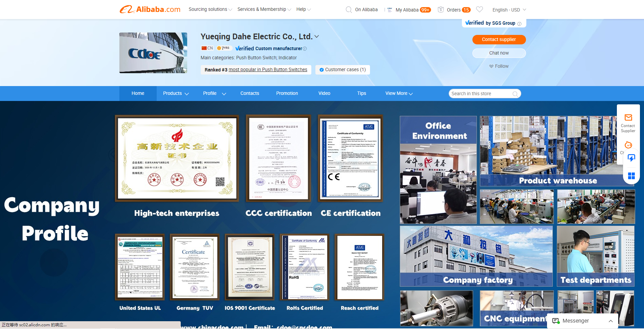The image size is (644, 329).
Task: Open RoHs Certified image
Action: (305, 267)
